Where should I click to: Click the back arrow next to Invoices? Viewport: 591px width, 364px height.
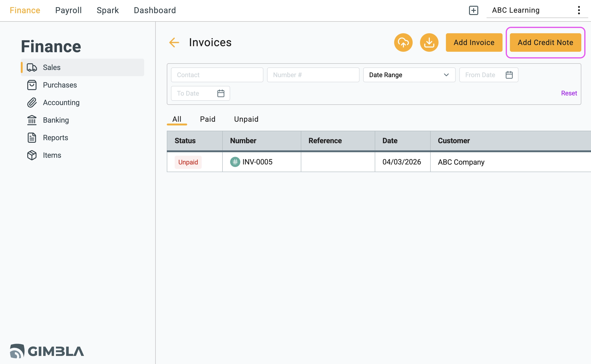click(x=174, y=42)
